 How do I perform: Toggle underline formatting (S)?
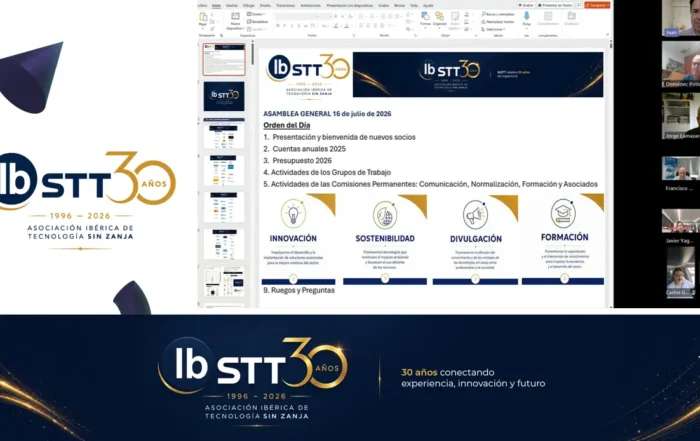click(x=292, y=25)
